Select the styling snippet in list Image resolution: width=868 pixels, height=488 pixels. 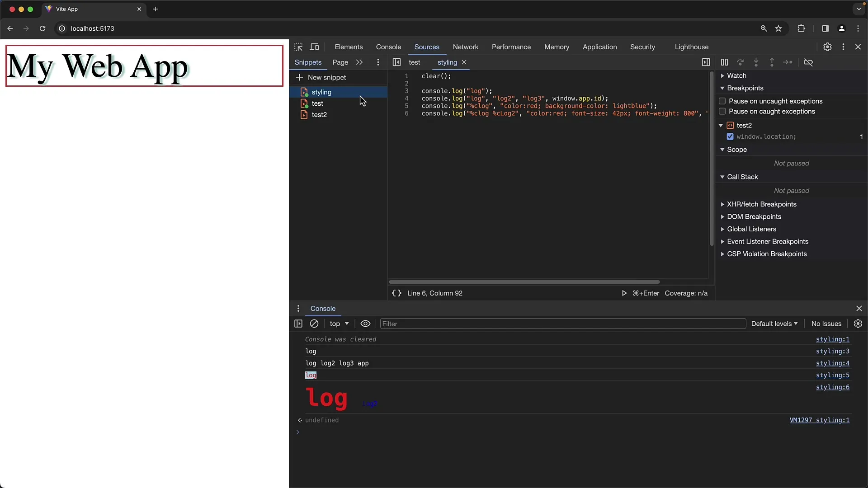[x=321, y=92]
